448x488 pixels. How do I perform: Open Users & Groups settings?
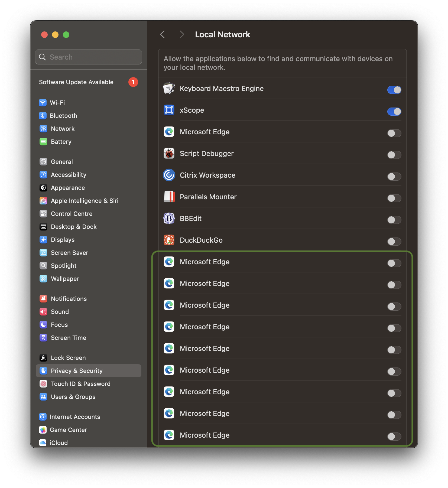[89, 397]
